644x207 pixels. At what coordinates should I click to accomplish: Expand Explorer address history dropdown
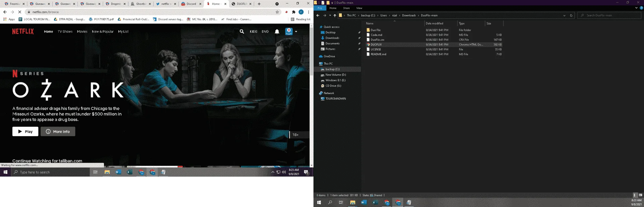(564, 15)
